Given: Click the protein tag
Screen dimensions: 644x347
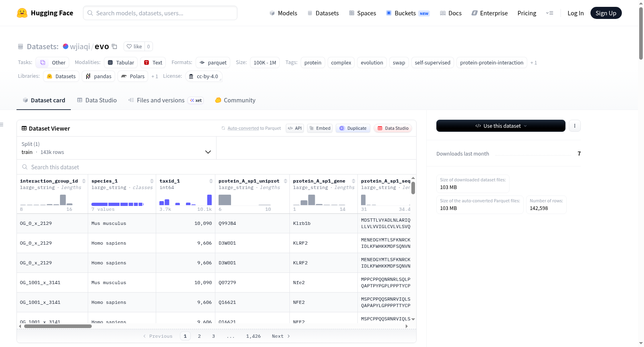Looking at the screenshot, I should click(x=313, y=62).
